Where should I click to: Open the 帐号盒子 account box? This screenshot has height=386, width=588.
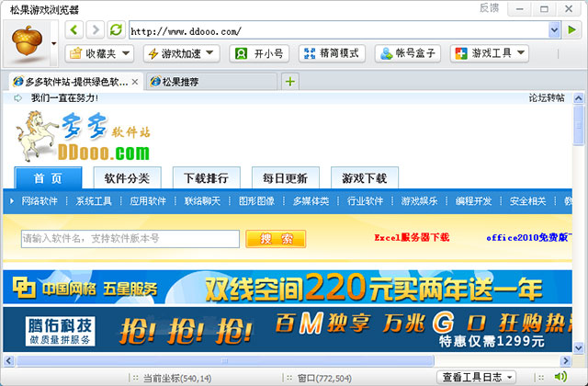[x=408, y=53]
